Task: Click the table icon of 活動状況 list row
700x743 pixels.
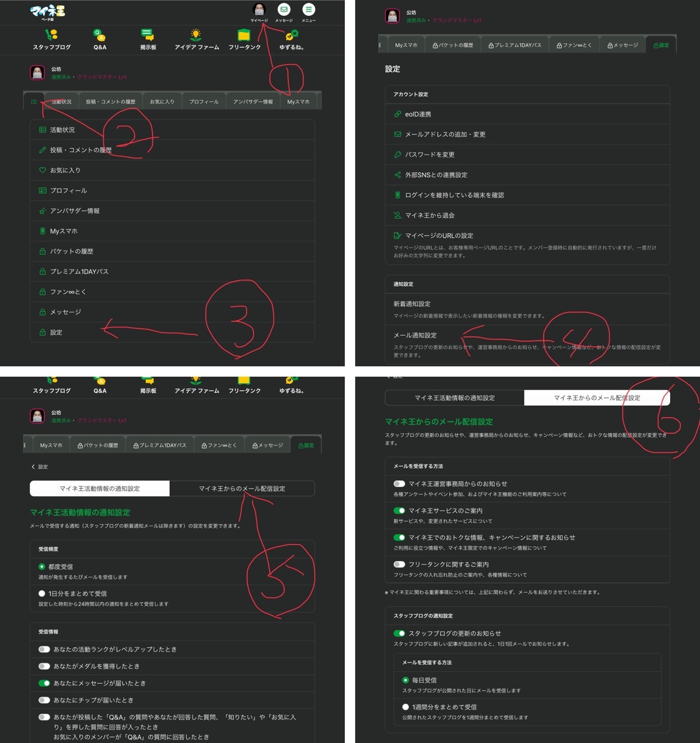Action: (x=42, y=130)
